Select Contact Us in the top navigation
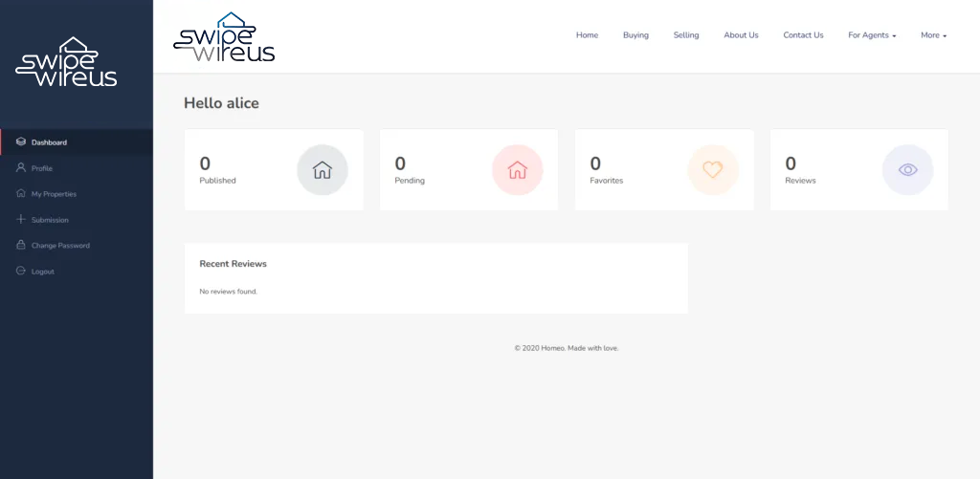The width and height of the screenshot is (980, 479). 803,35
